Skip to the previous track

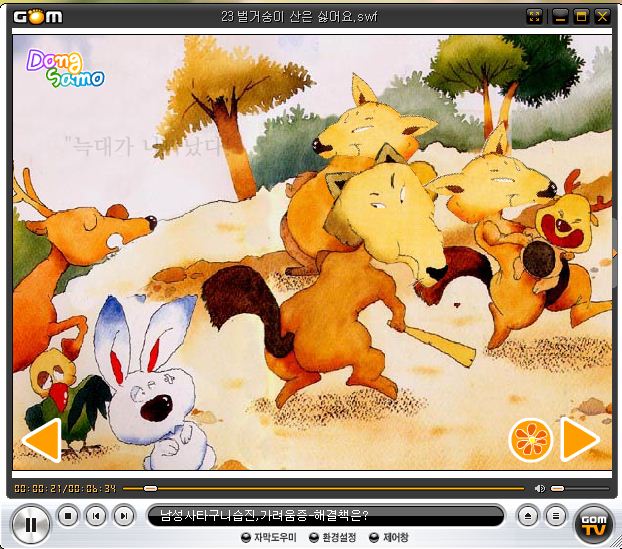[95, 516]
